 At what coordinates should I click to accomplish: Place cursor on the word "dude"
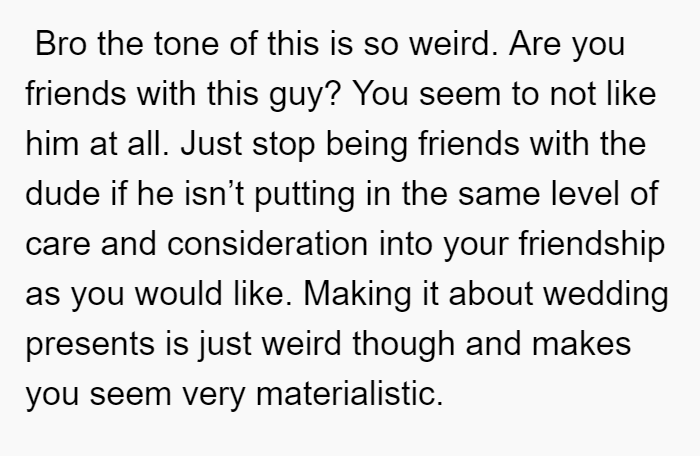pyautogui.click(x=62, y=193)
